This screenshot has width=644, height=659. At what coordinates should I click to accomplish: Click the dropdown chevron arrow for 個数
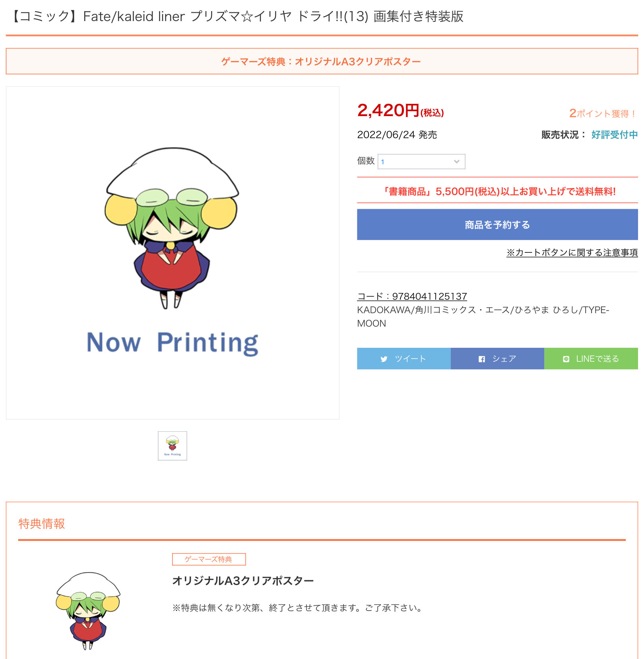(456, 161)
